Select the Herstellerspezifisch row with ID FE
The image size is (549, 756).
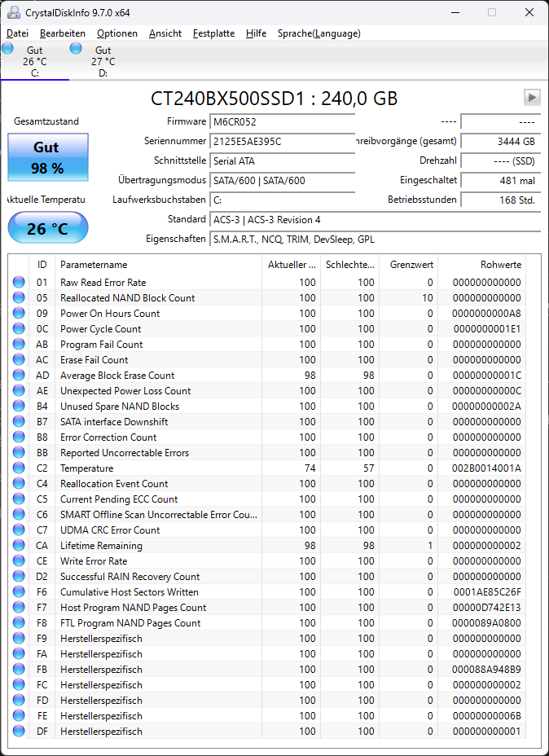[x=267, y=715]
